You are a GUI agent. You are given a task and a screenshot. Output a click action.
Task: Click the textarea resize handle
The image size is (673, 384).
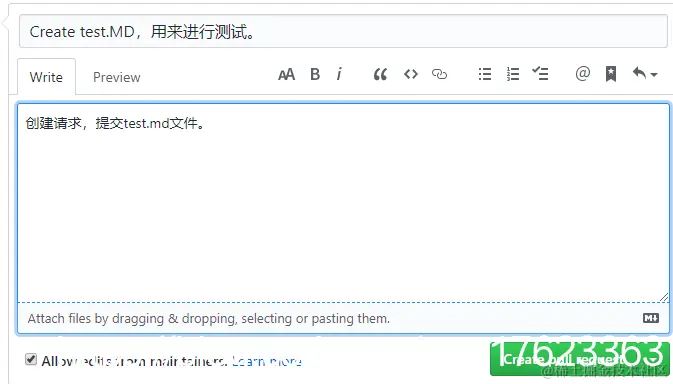pos(664,297)
